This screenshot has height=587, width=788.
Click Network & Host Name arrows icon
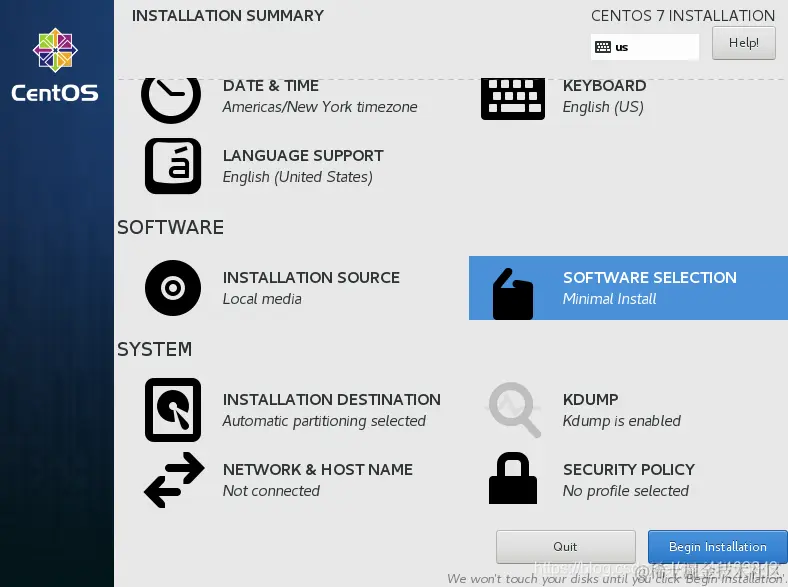tap(174, 480)
